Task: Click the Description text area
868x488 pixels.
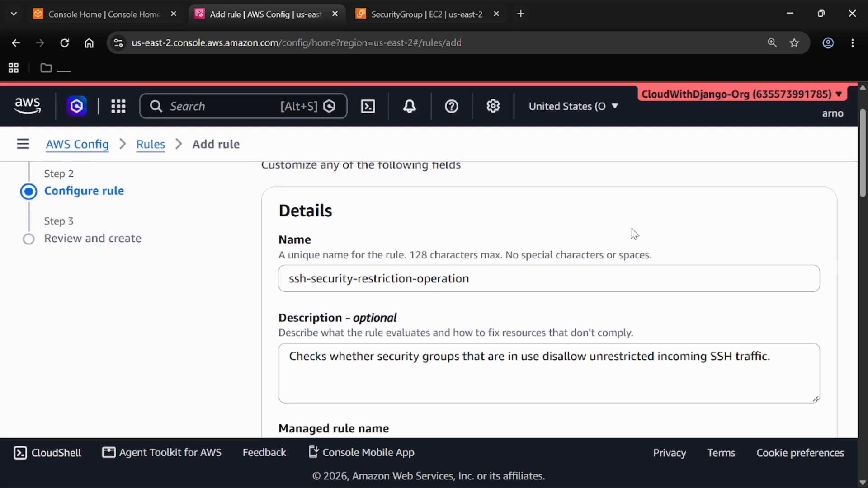Action: pyautogui.click(x=549, y=373)
